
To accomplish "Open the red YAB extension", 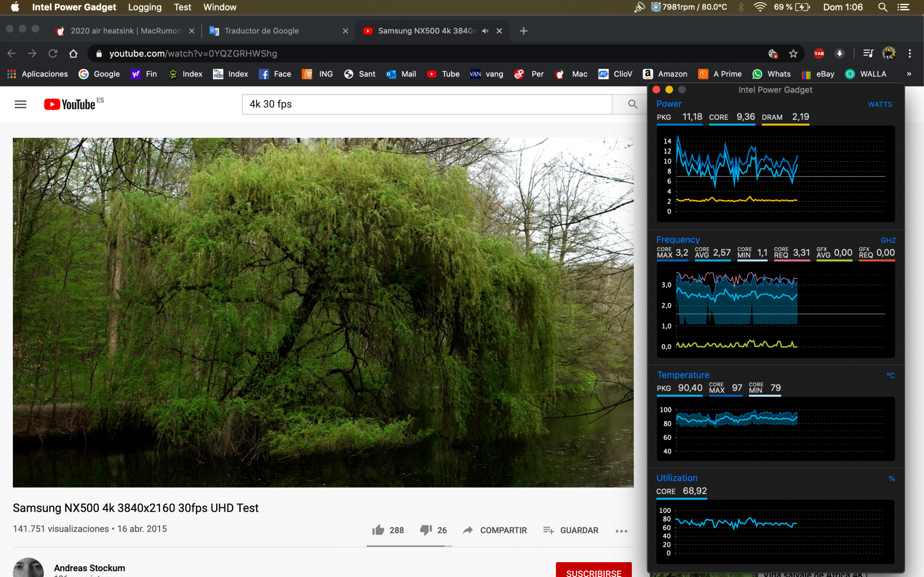I will coord(819,54).
